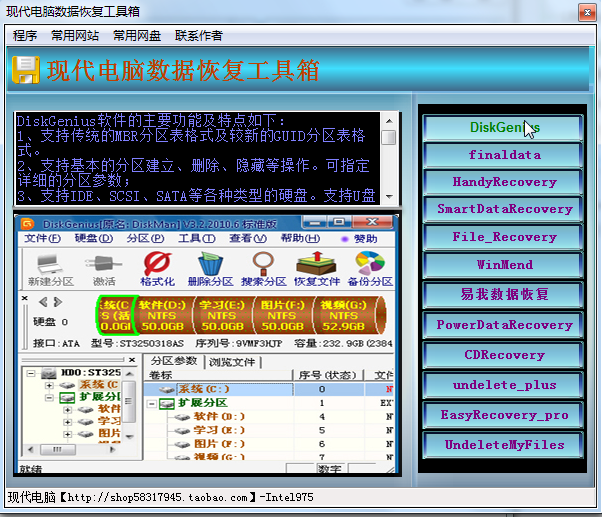Viewport: 602px width, 517px height.
Task: Select 视频(G:) partition block in preview
Action: point(344,315)
